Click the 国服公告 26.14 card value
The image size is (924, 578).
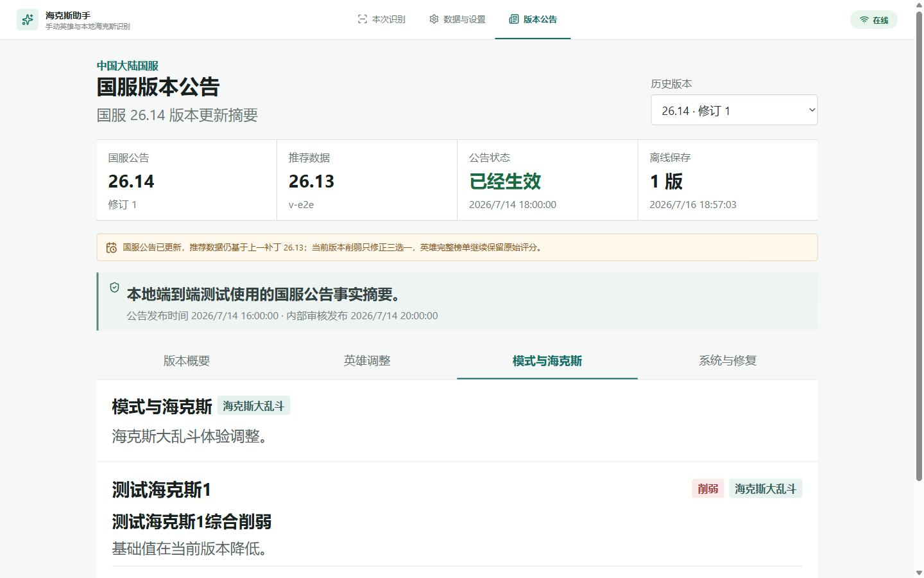131,182
